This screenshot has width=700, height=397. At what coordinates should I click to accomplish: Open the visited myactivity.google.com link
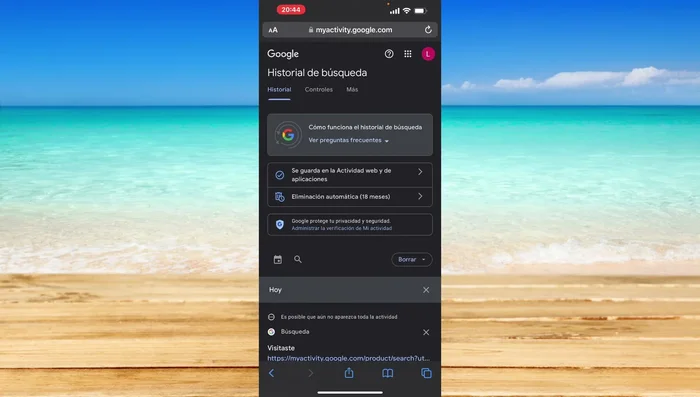(348, 358)
